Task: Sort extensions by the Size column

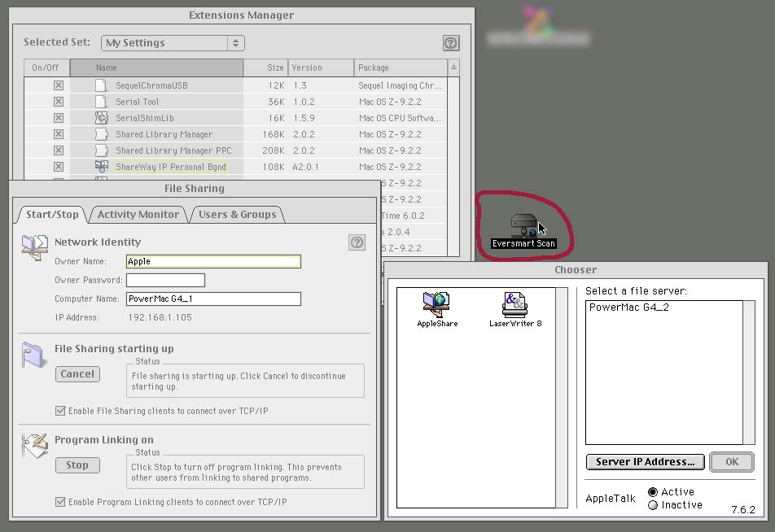Action: (x=266, y=68)
